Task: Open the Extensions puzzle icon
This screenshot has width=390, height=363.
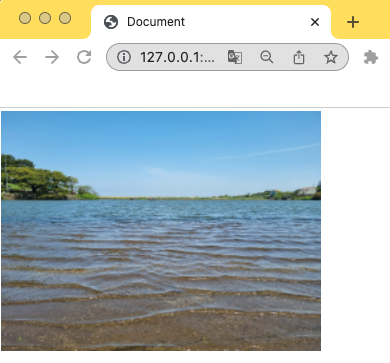Action: tap(370, 57)
